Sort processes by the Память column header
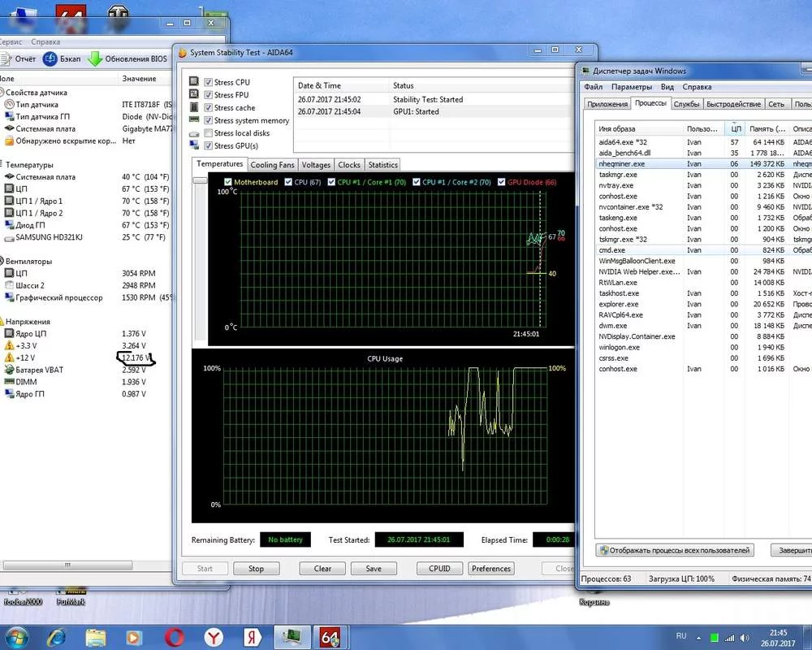Screen dimensions: 812x650 coord(767,128)
